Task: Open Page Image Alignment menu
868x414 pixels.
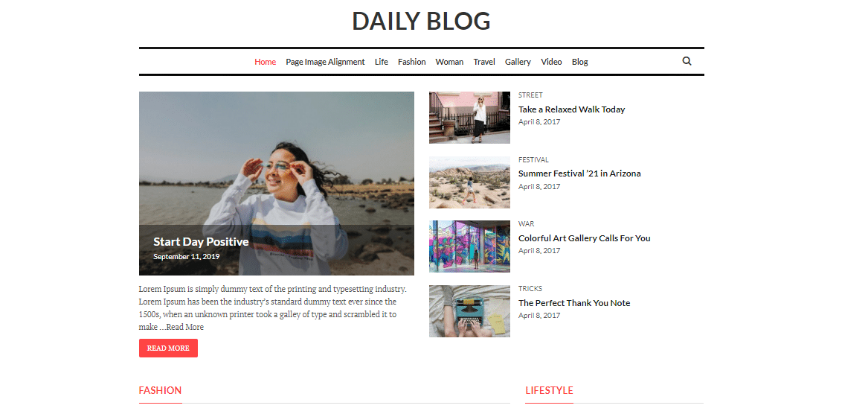Action: click(326, 62)
